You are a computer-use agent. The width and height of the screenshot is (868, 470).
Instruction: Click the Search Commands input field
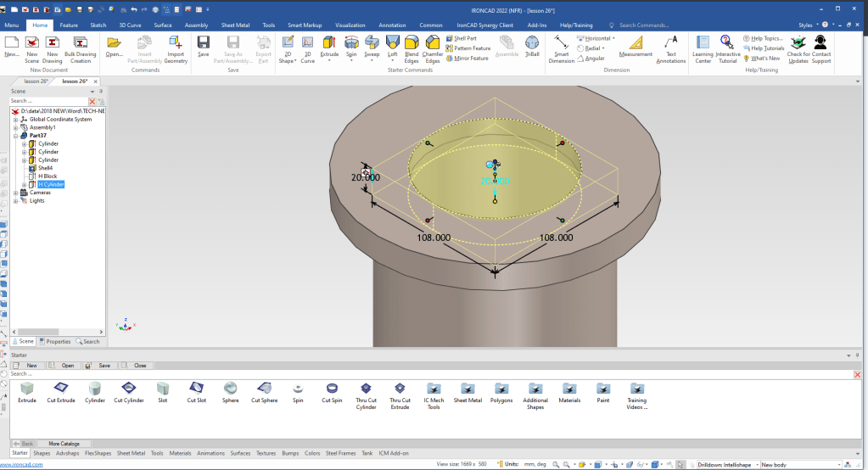[x=645, y=25]
